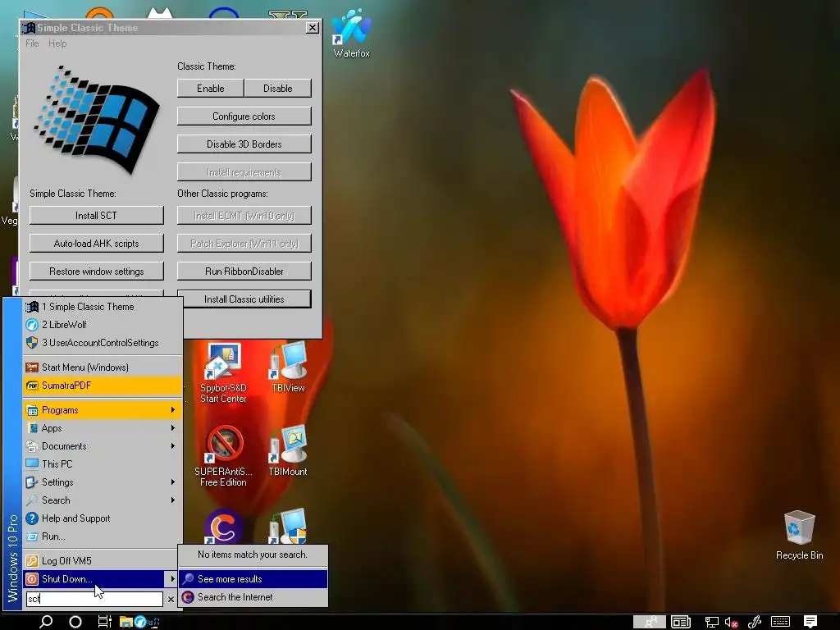The image size is (840, 630).
Task: Click the Run RibbonDisabler button
Action: [244, 271]
